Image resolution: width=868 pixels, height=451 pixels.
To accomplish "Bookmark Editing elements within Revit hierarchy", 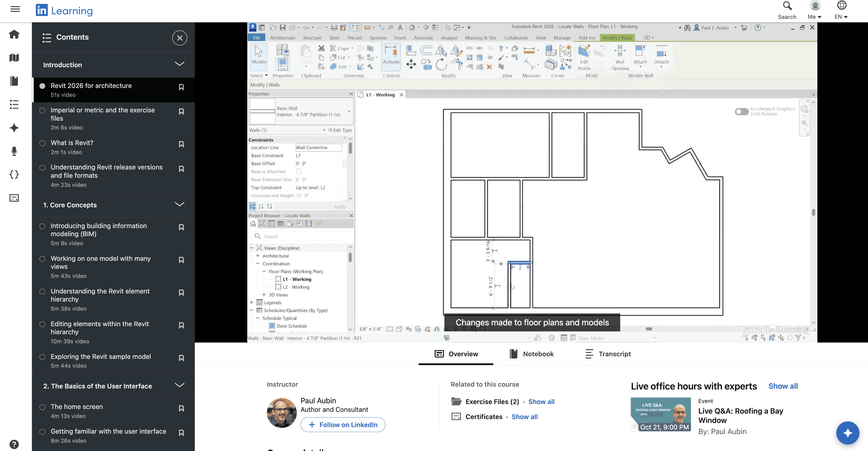I will click(181, 325).
